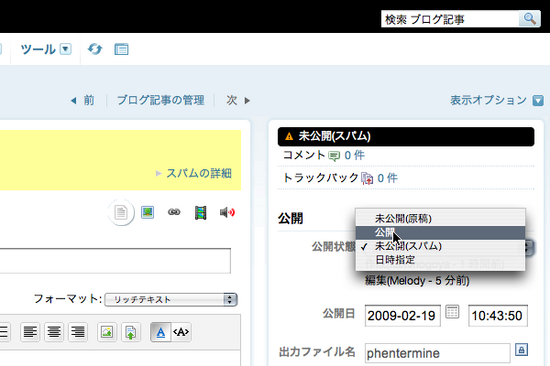550x366 pixels.
Task: Select 公開 in status dropdown
Action: [440, 232]
